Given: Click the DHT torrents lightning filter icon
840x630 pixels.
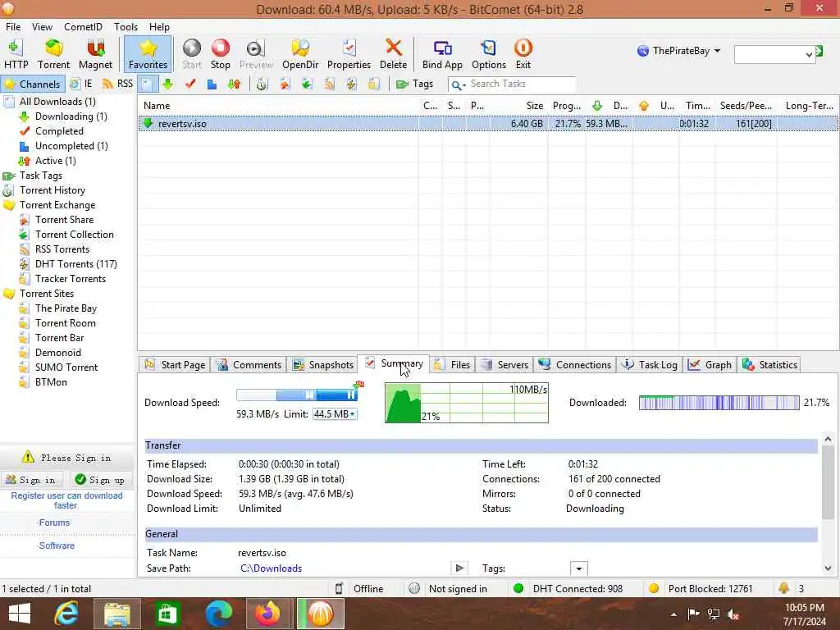Looking at the screenshot, I should 351,84.
